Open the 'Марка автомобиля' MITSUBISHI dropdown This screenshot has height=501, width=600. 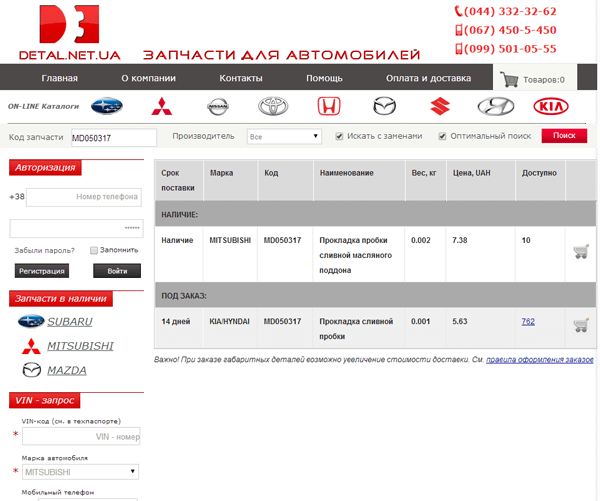[x=80, y=472]
